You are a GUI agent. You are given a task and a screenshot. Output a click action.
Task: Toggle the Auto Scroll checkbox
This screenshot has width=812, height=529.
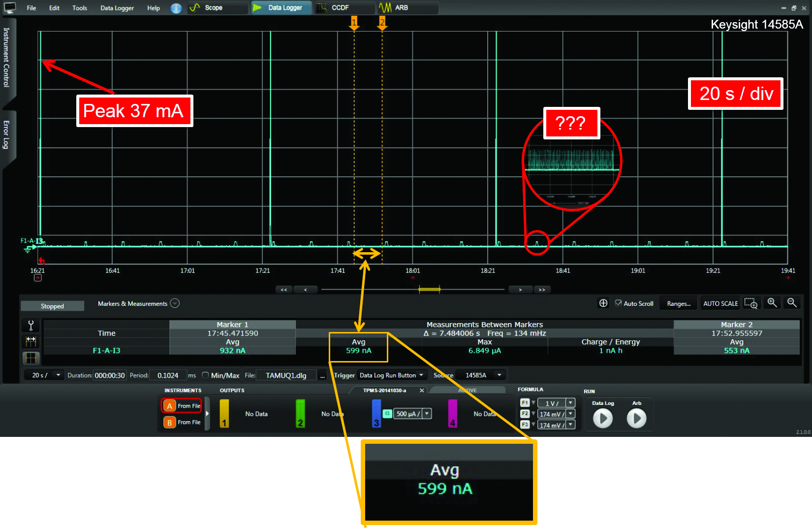[x=618, y=303]
